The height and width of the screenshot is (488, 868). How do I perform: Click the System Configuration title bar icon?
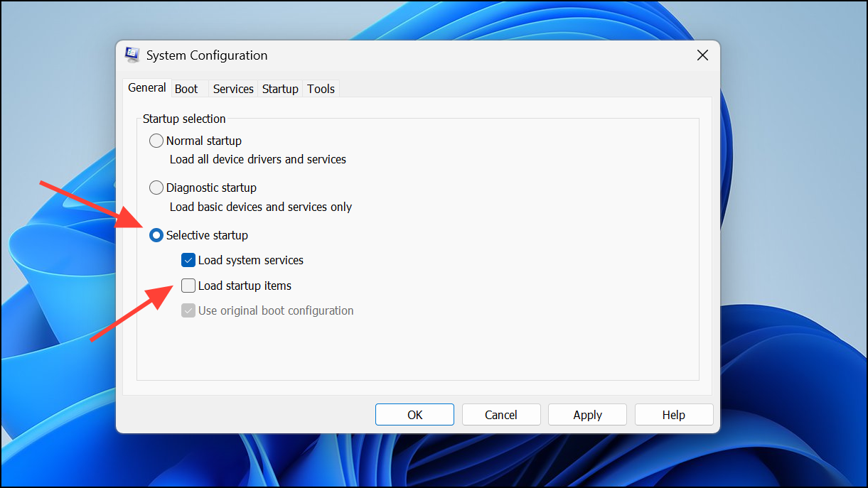point(132,55)
